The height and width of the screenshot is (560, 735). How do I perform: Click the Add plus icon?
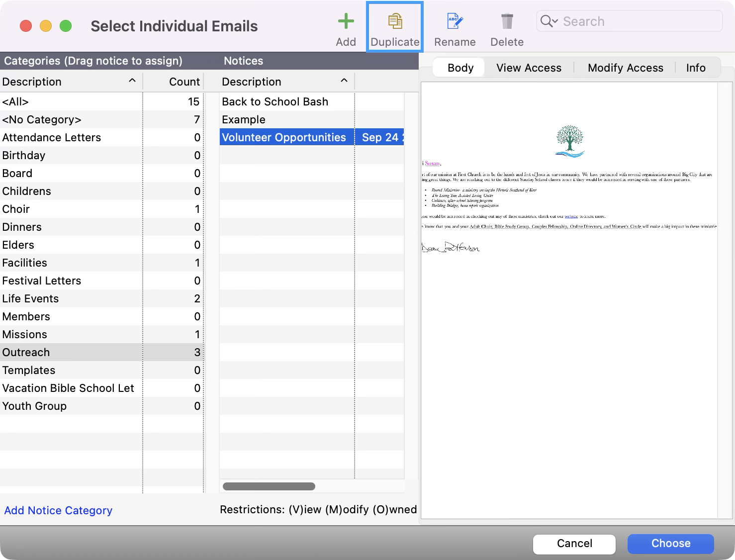click(x=346, y=21)
